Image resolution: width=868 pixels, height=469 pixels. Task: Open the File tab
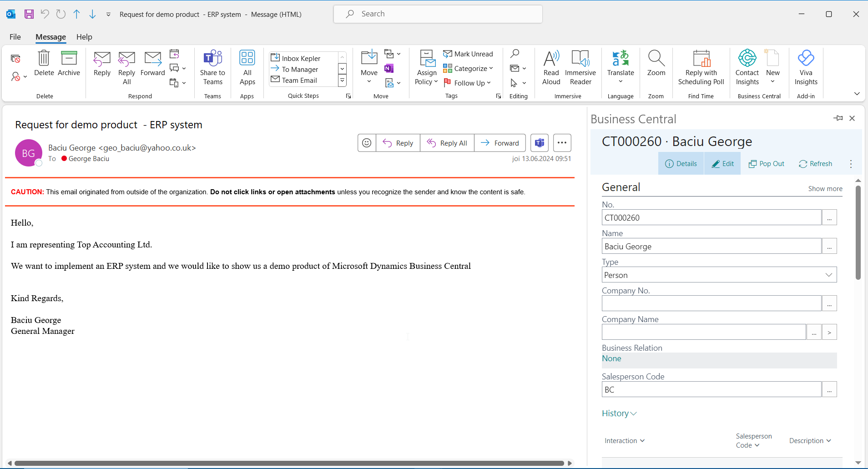tap(15, 37)
